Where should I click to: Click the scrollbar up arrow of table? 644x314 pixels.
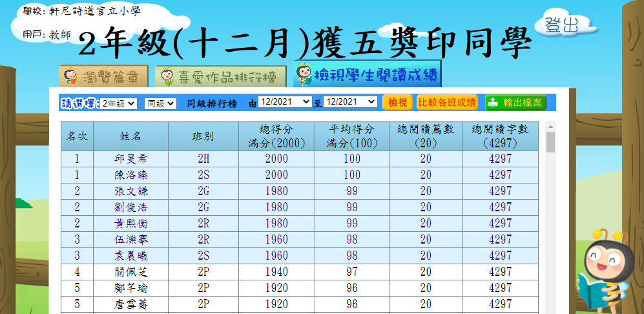pyautogui.click(x=550, y=126)
